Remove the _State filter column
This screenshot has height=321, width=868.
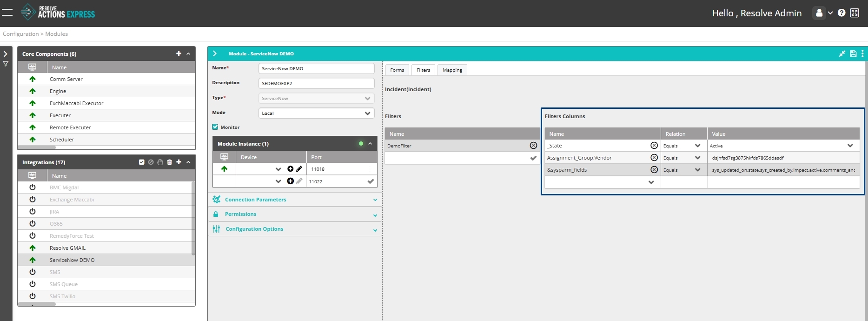pos(654,146)
